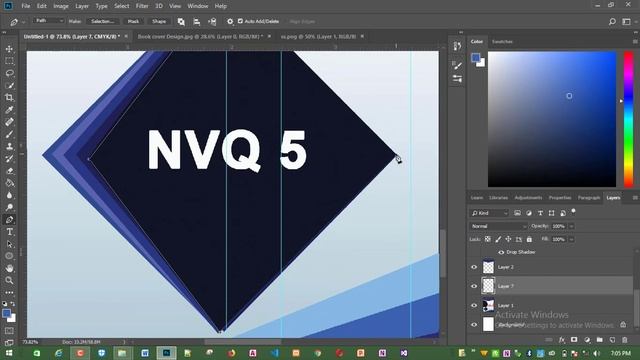Screen dimensions: 640x360
Task: Delete layer with trash icon
Action: (624, 340)
